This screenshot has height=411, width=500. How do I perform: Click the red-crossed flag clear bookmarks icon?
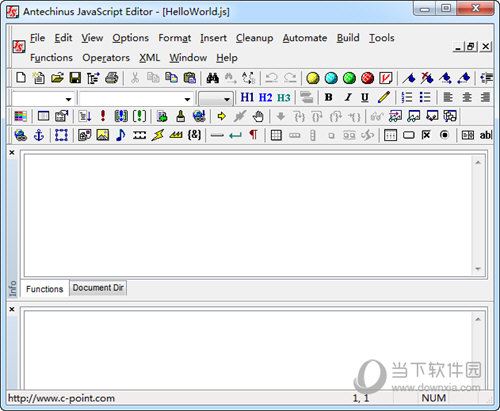pos(427,78)
